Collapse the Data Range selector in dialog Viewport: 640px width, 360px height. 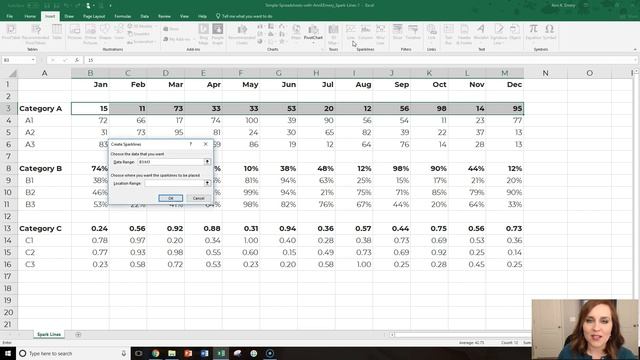[x=207, y=162]
